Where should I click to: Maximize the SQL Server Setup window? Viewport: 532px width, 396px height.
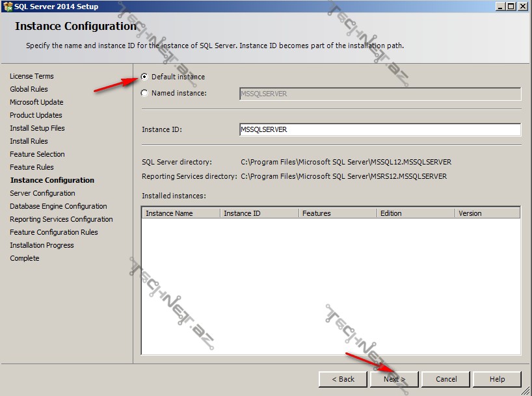511,7
